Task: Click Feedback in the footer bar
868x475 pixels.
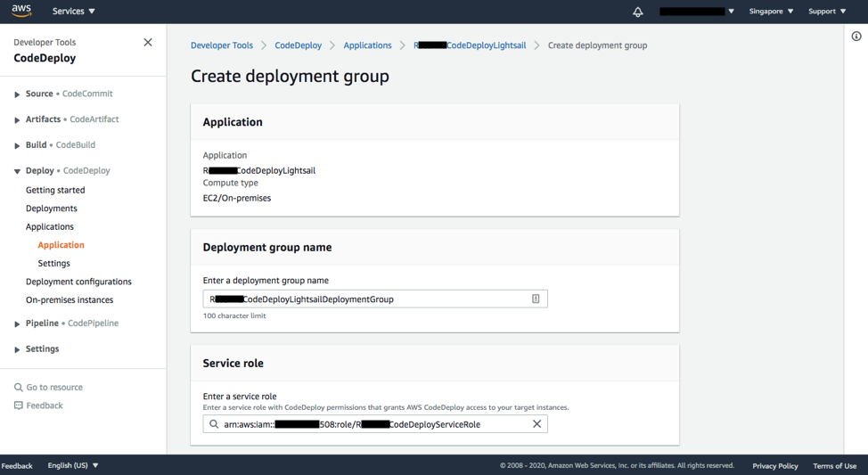Action: pyautogui.click(x=17, y=465)
